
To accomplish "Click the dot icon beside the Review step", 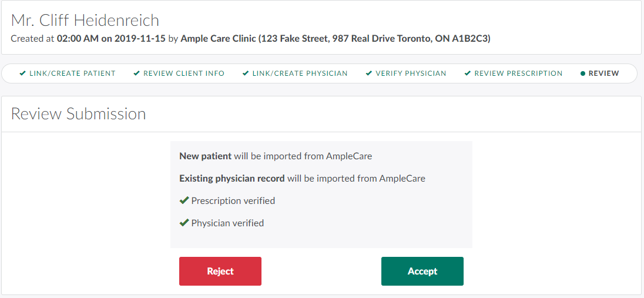I will 582,73.
